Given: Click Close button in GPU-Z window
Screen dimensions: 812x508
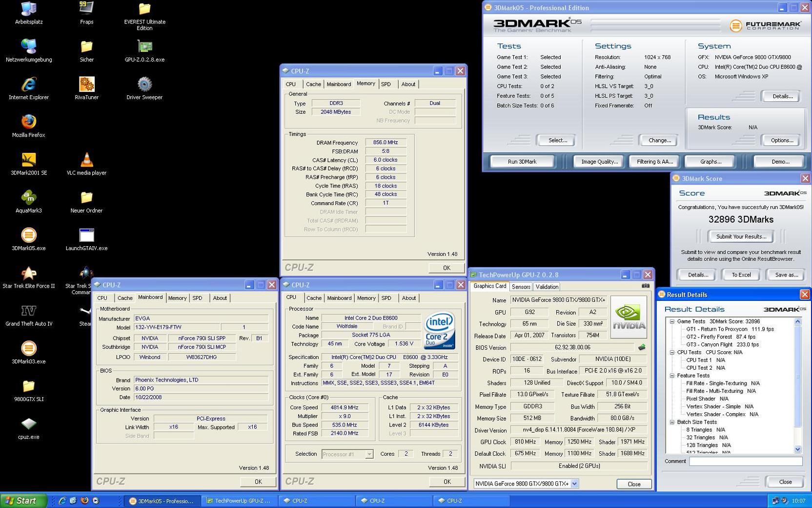Looking at the screenshot, I should click(x=634, y=484).
